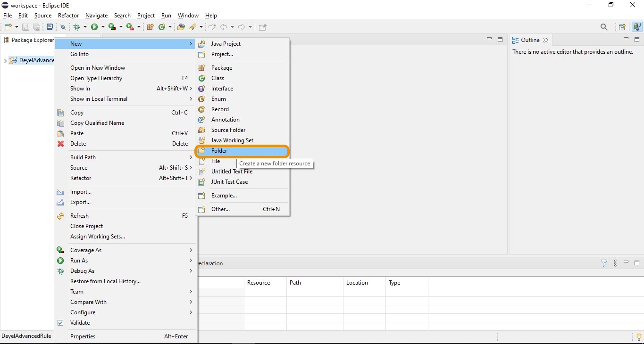Choose Close Project in the context menu
644x344 pixels.
[126, 226]
